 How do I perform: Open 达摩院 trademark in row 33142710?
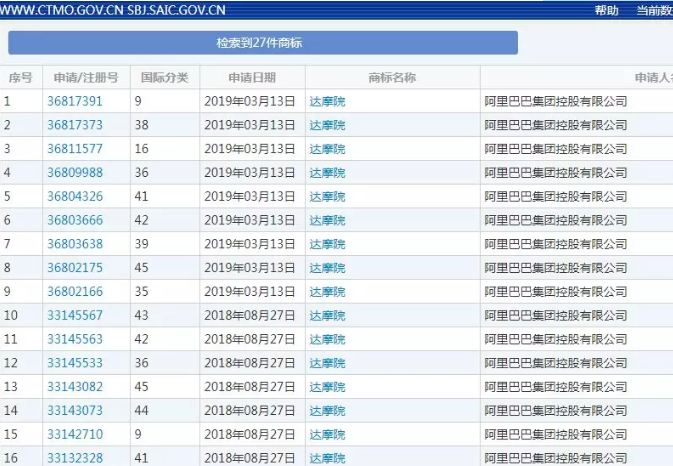(327, 434)
